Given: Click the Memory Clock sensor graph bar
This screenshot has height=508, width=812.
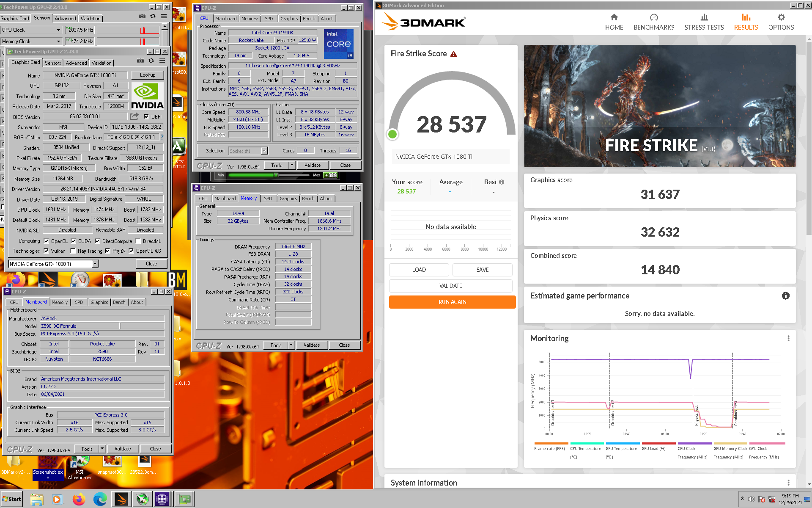Looking at the screenshot, I should coord(128,41).
